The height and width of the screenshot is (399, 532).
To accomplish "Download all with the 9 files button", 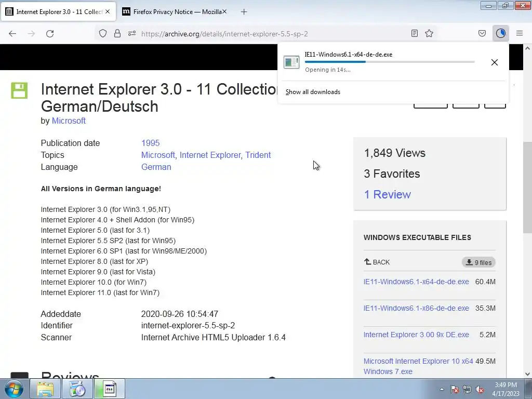I will (x=478, y=262).
